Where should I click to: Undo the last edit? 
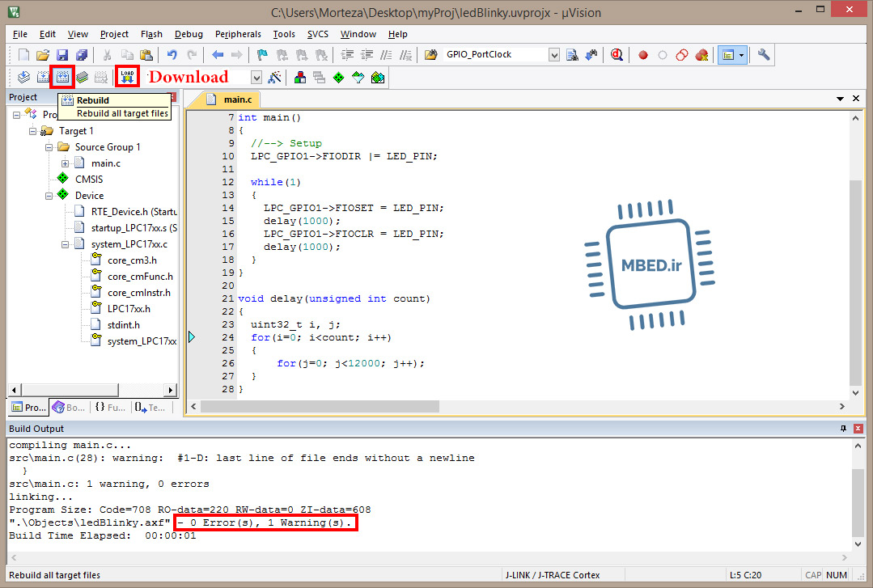(x=172, y=54)
